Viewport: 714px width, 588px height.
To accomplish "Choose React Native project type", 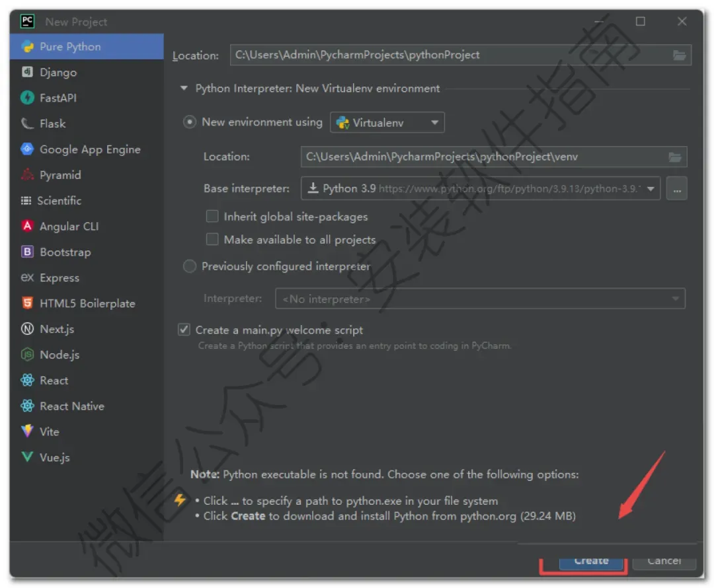I will tap(87, 406).
